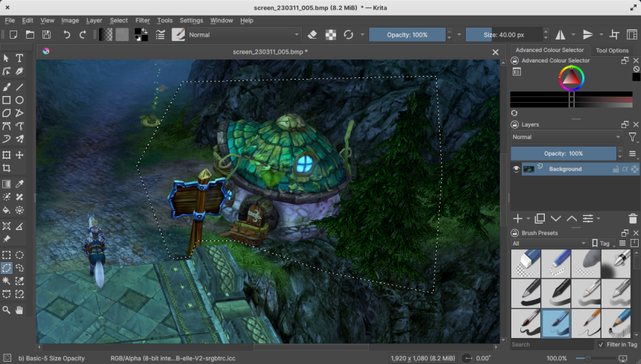Screen dimensions: 641x364
Task: Select the Crop tool
Action: (7, 169)
